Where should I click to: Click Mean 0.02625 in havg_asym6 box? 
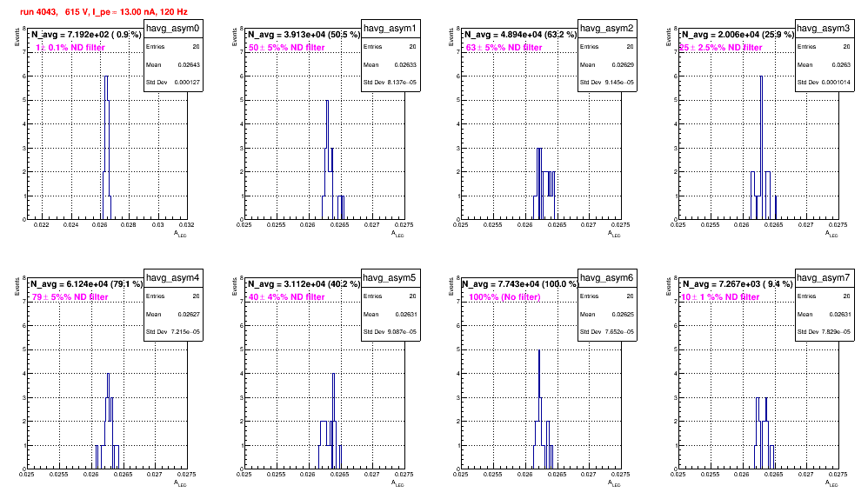(607, 314)
